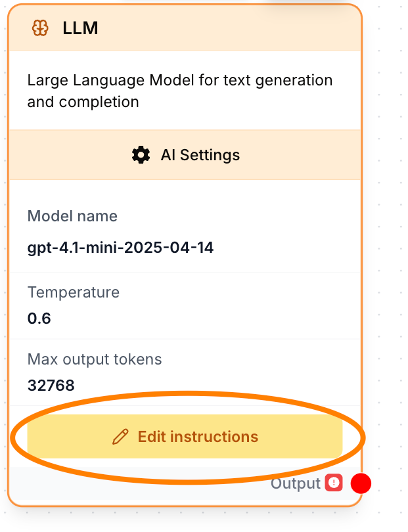Screen dimensions: 408x532
Task: Open the Edit instructions button
Action: click(x=185, y=436)
